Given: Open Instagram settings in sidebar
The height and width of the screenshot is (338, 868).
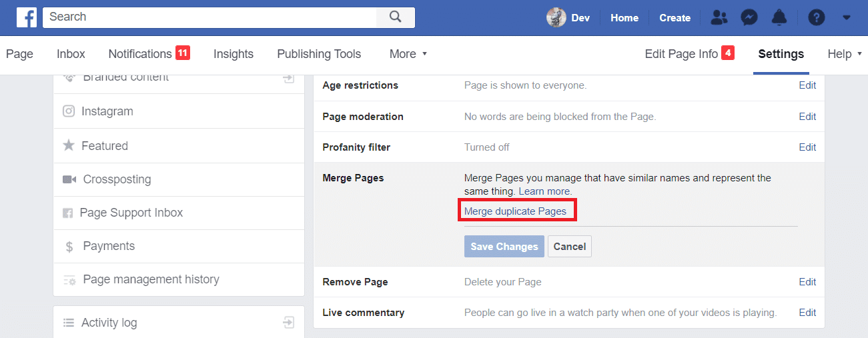Looking at the screenshot, I should tap(107, 111).
